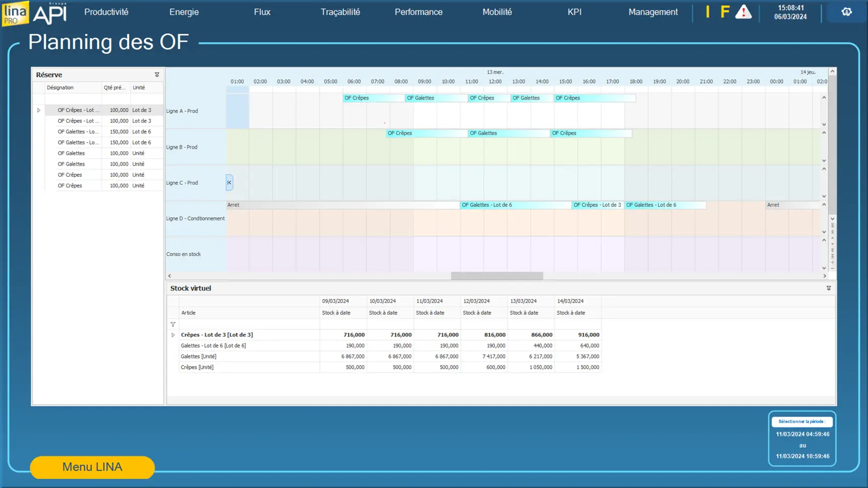
Task: Expand the first OF Crêpes reserve row
Action: 39,110
